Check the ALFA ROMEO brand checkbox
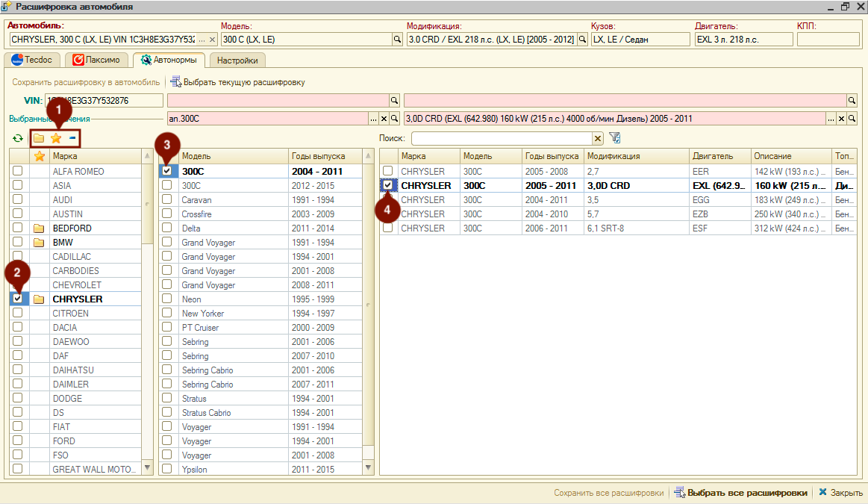This screenshot has height=504, width=868. click(18, 171)
